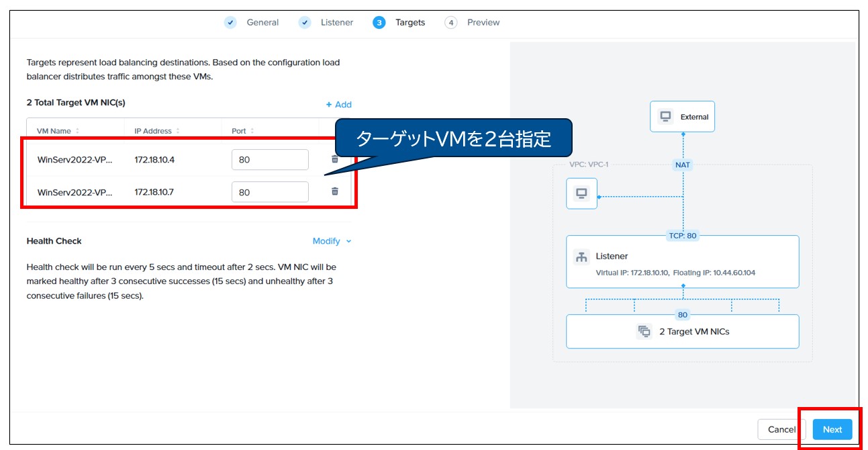Click the Listener step checkmark icon
The height and width of the screenshot is (450, 868).
305,22
